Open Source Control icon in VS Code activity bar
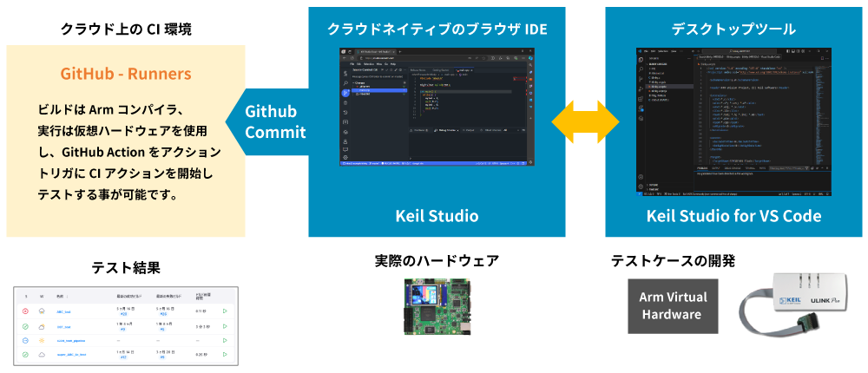 pos(641,79)
